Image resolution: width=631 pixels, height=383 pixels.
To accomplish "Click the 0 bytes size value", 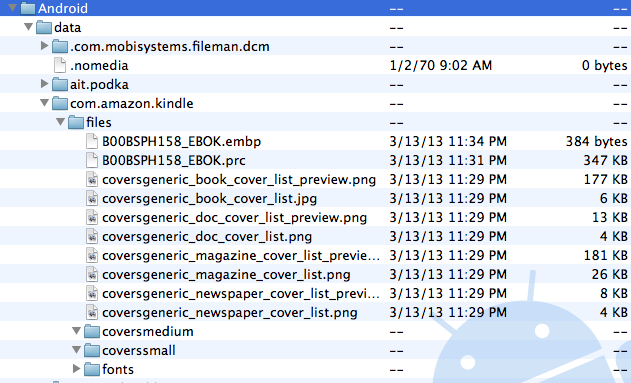I will pyautogui.click(x=604, y=65).
